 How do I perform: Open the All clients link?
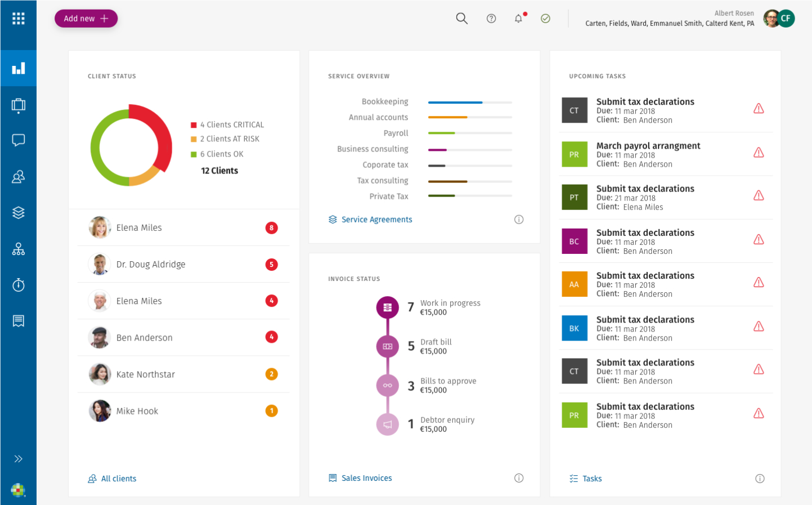pos(118,479)
